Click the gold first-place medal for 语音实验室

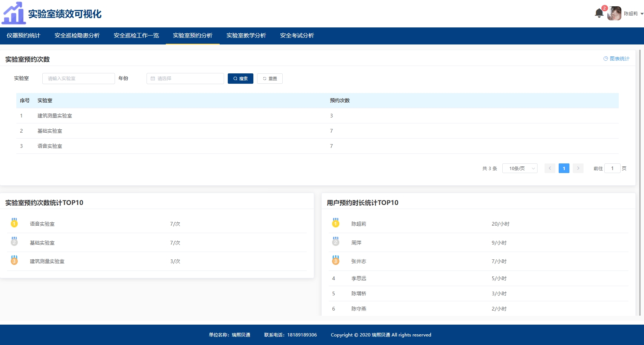click(x=14, y=223)
